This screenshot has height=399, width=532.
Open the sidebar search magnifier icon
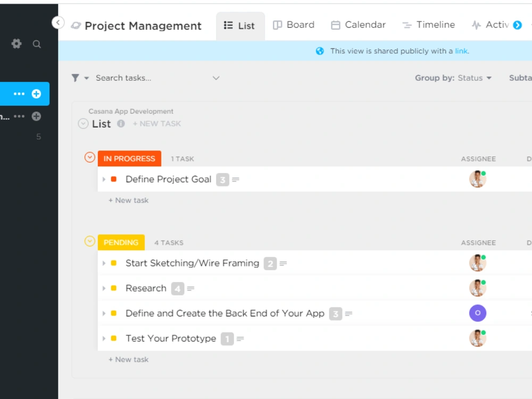point(37,44)
